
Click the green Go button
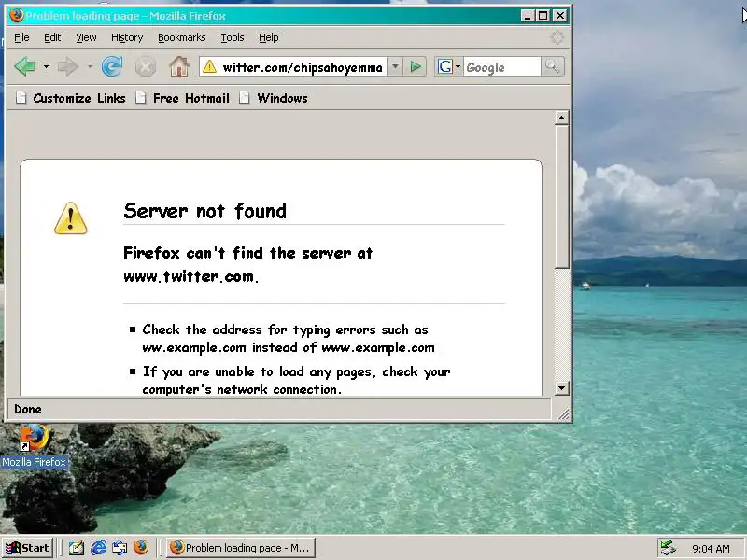[416, 67]
